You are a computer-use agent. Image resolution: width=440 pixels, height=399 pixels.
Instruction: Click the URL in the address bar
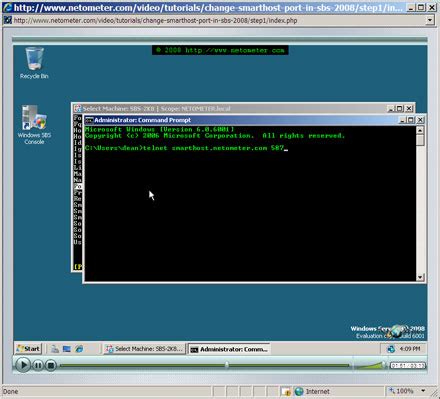click(x=155, y=21)
